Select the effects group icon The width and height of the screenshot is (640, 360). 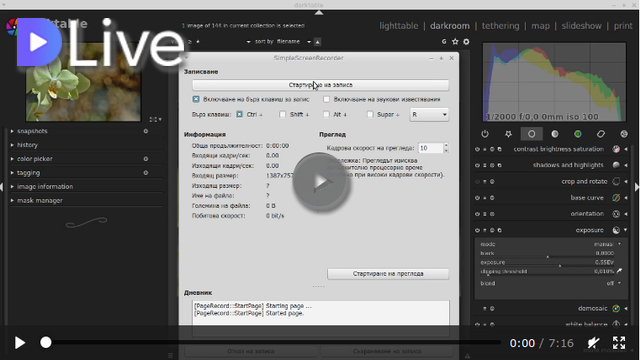pos(624,134)
